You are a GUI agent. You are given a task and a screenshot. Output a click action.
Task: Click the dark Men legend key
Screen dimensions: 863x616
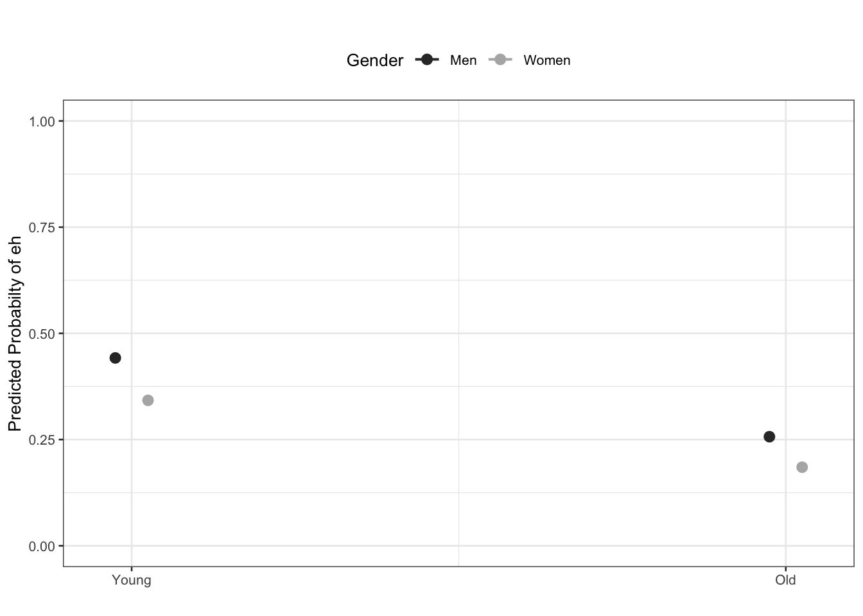tap(427, 60)
